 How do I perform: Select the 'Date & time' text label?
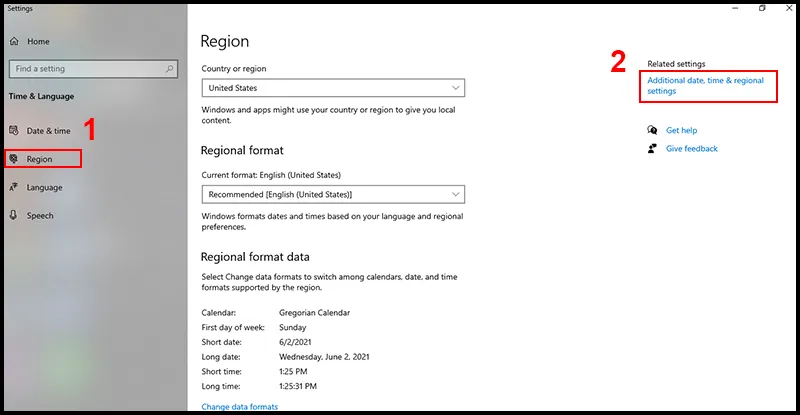pos(48,131)
